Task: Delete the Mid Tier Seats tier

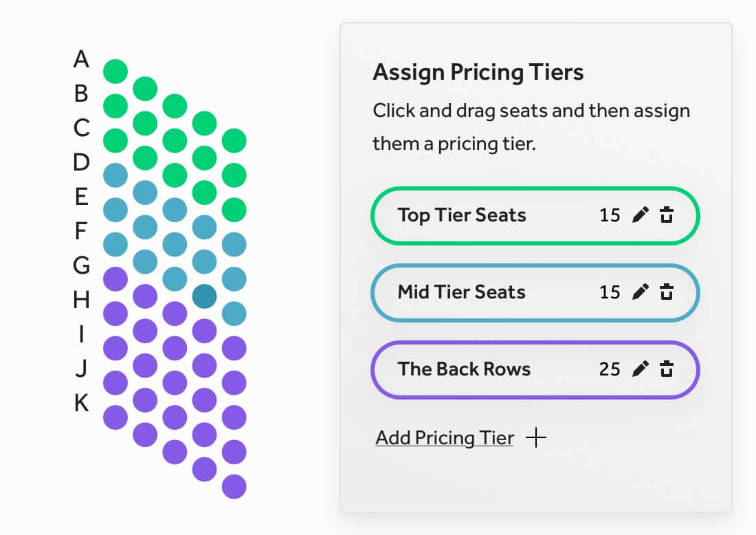Action: (667, 292)
